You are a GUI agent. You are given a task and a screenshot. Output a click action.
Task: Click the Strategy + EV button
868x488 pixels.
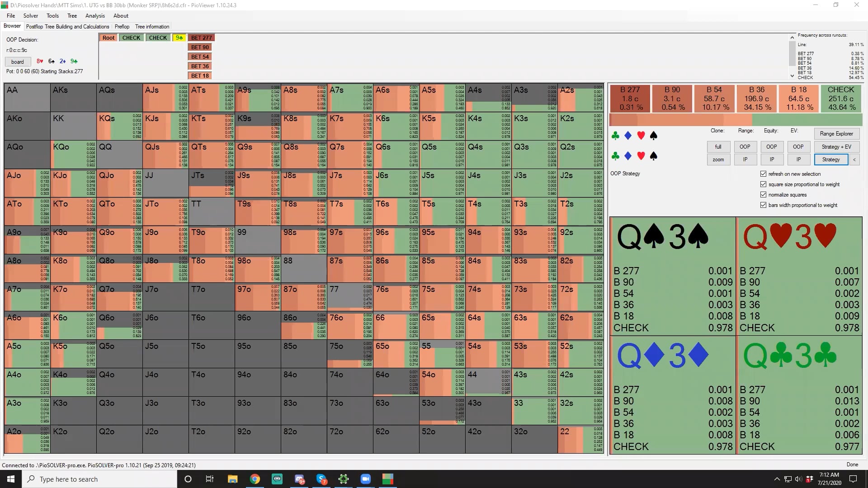tap(836, 147)
